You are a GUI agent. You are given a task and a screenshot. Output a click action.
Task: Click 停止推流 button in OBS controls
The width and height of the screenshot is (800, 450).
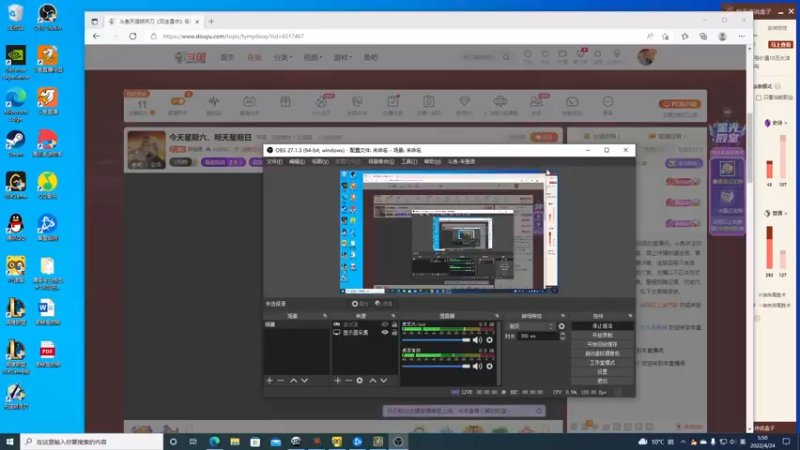(x=602, y=326)
